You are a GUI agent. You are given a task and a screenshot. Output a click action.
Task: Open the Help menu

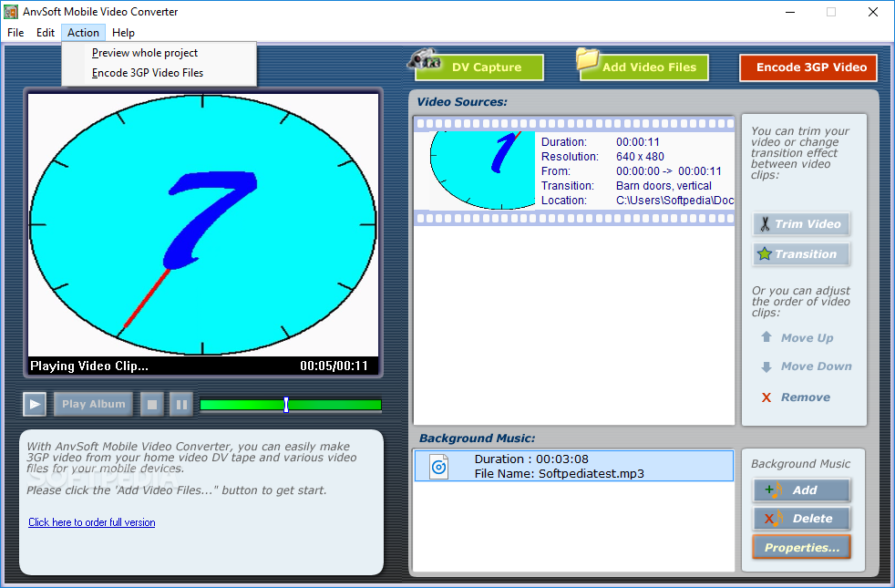[123, 33]
